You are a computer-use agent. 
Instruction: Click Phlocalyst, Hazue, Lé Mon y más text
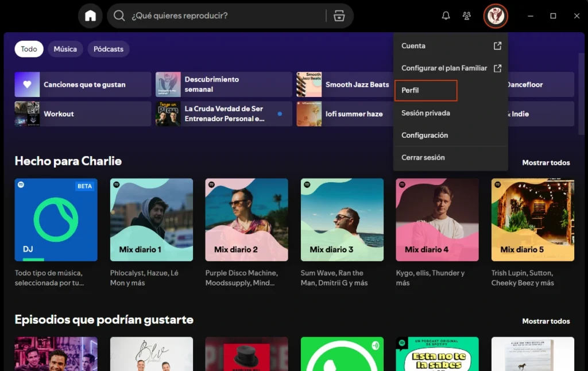pos(144,278)
